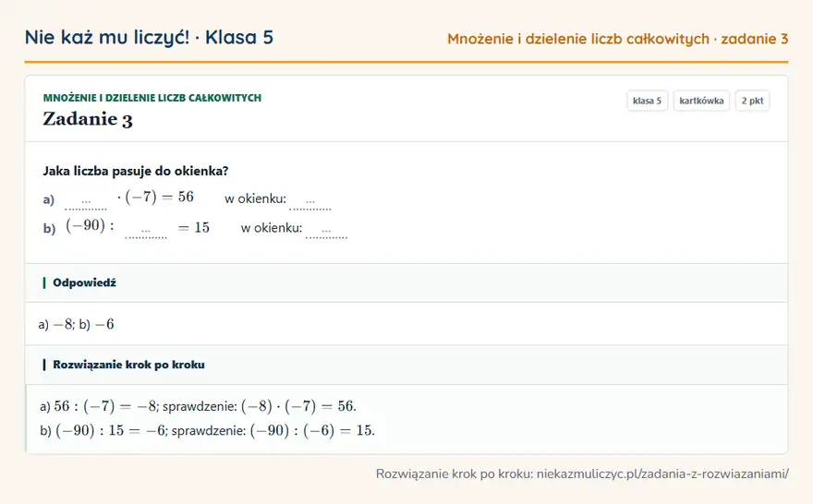The width and height of the screenshot is (813, 504).
Task: Open the niekazmuliczyc.pl/zadania-z-rozwiazaniami/ footer link
Action: point(662,474)
